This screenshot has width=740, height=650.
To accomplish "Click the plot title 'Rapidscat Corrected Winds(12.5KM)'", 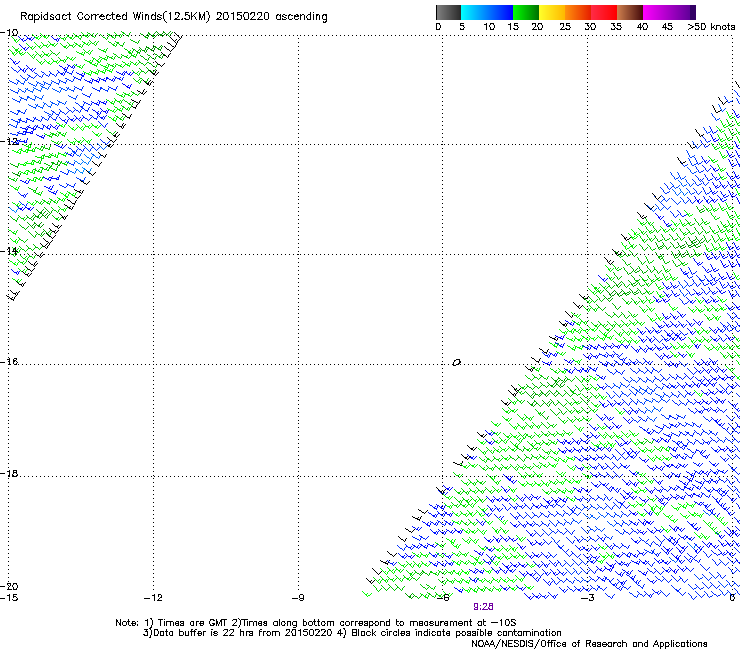I will point(115,17).
